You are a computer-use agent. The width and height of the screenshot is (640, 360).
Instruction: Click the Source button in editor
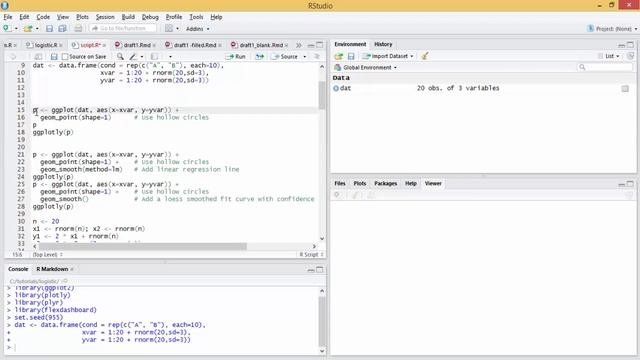[x=285, y=57]
